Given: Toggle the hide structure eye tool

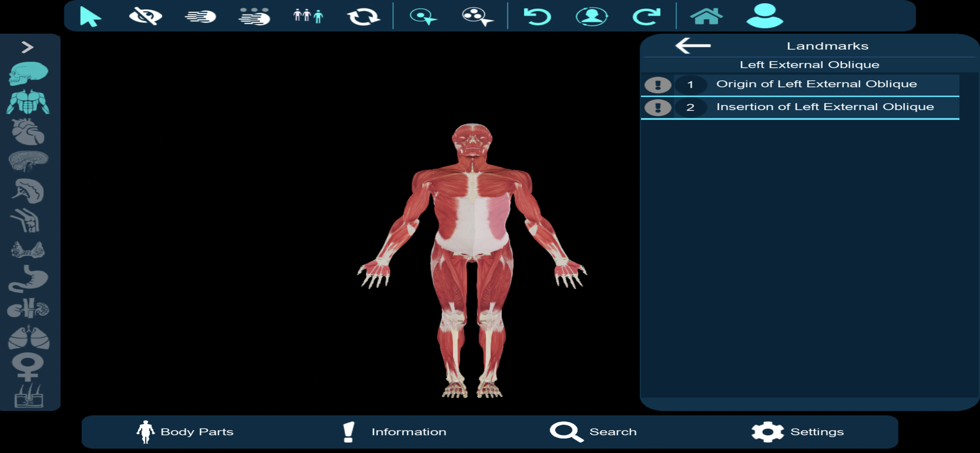Looking at the screenshot, I should (145, 16).
